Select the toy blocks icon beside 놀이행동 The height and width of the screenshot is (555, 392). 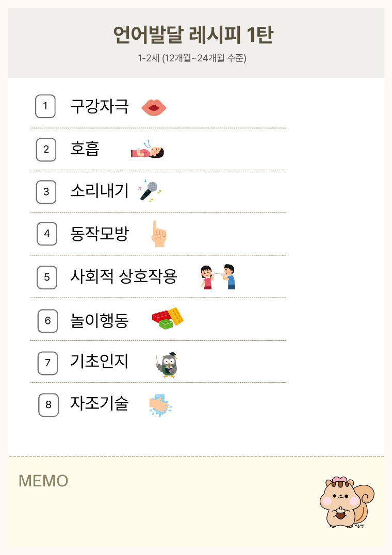pyautogui.click(x=168, y=318)
